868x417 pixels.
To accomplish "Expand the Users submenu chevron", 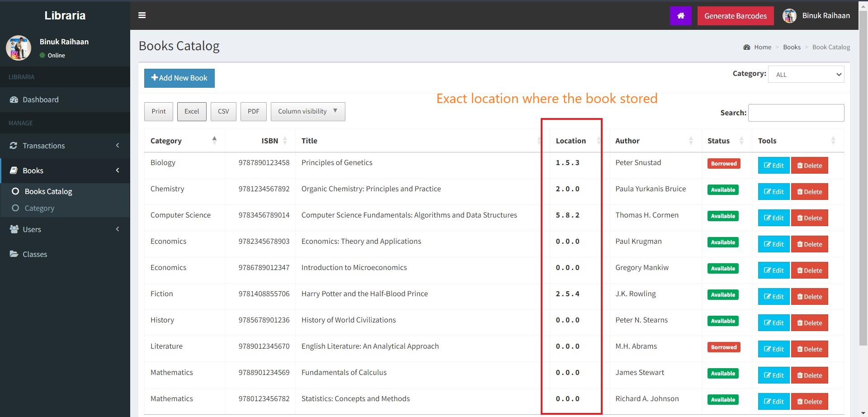I will point(118,229).
